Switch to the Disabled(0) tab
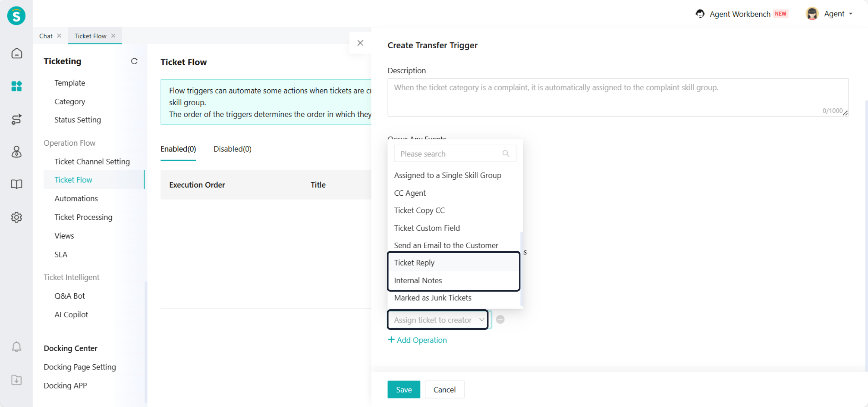The height and width of the screenshot is (407, 868). pyautogui.click(x=232, y=149)
